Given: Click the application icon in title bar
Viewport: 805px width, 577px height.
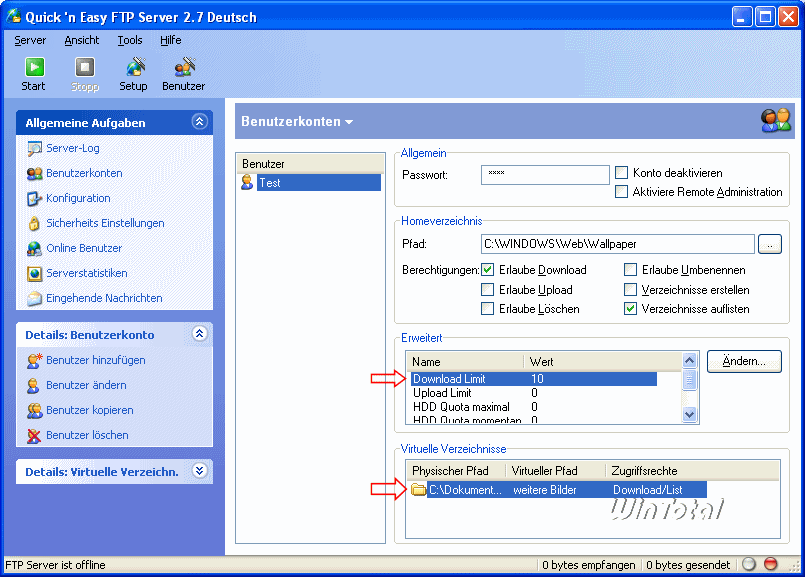Looking at the screenshot, I should coord(14,16).
